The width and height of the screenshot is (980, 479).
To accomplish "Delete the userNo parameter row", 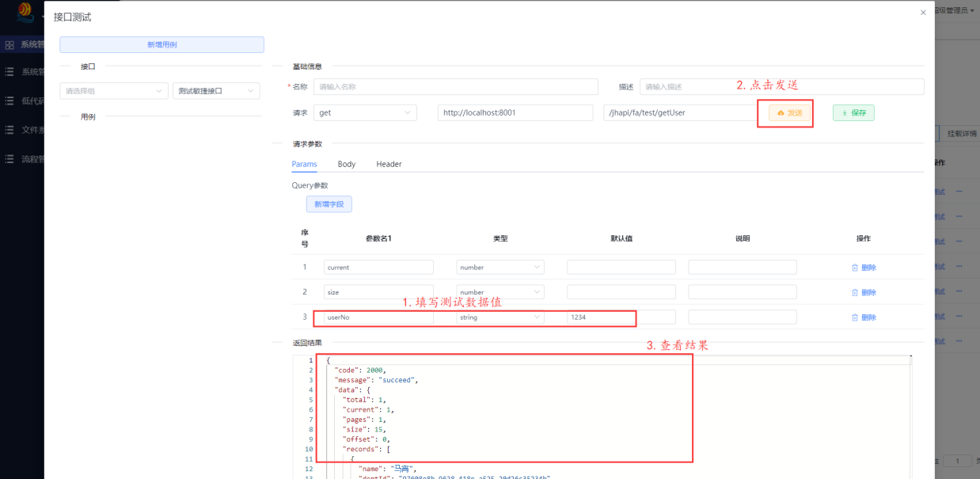I will 864,317.
